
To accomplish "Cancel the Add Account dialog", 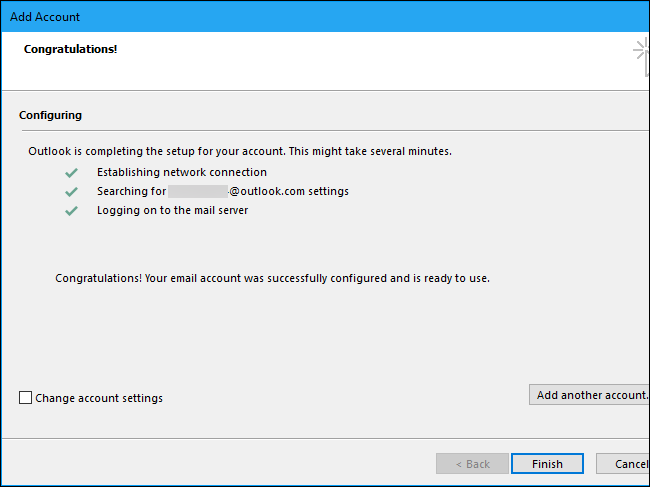I will pyautogui.click(x=626, y=464).
